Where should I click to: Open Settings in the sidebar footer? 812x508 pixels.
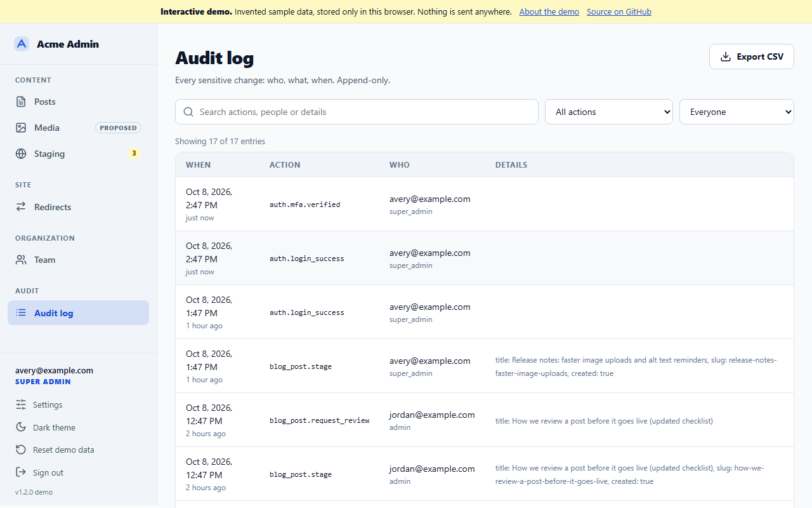point(78,404)
